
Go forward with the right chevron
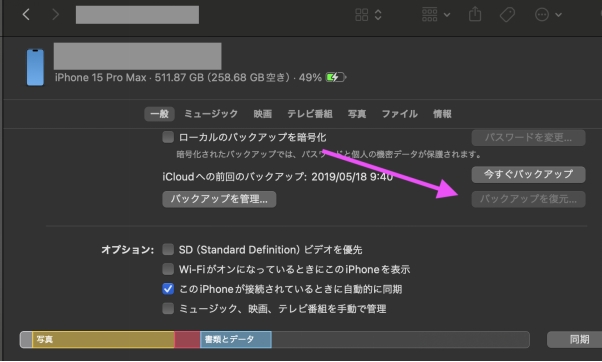tap(56, 15)
